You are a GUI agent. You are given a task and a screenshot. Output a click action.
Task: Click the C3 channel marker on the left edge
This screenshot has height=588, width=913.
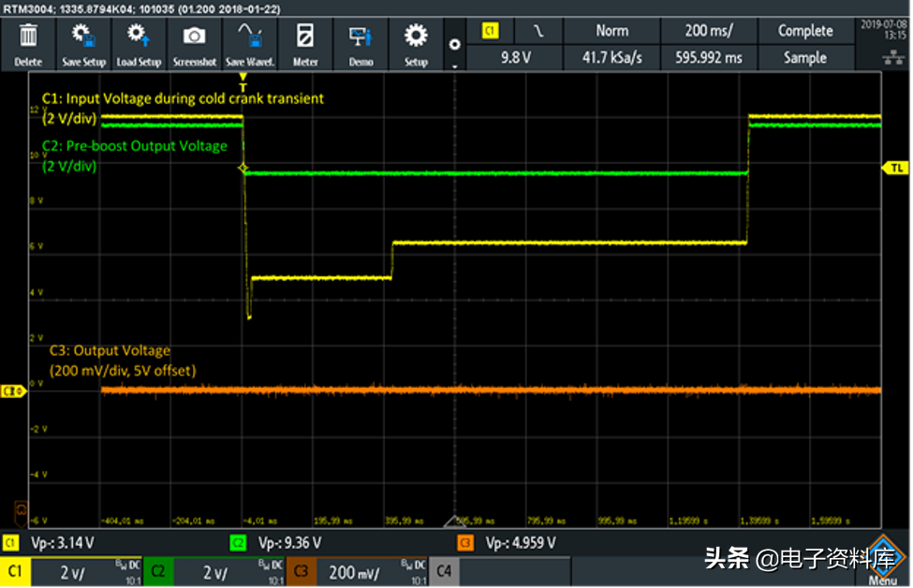click(21, 512)
